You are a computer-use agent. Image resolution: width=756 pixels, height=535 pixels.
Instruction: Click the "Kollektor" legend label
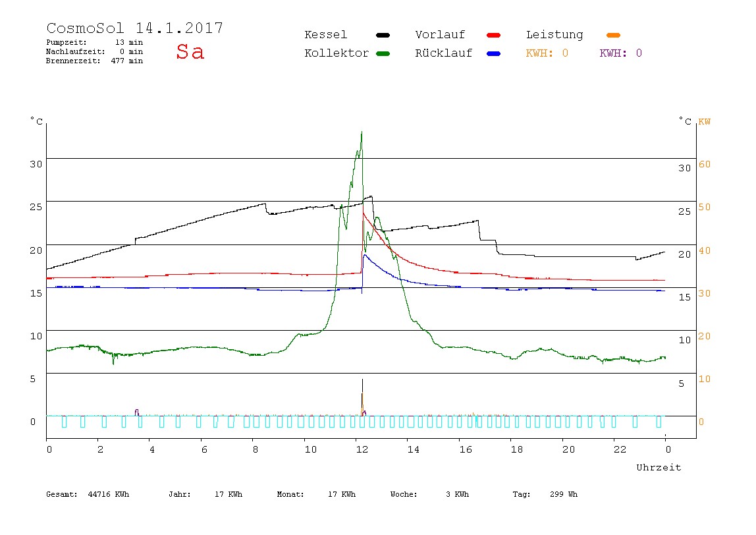[337, 53]
